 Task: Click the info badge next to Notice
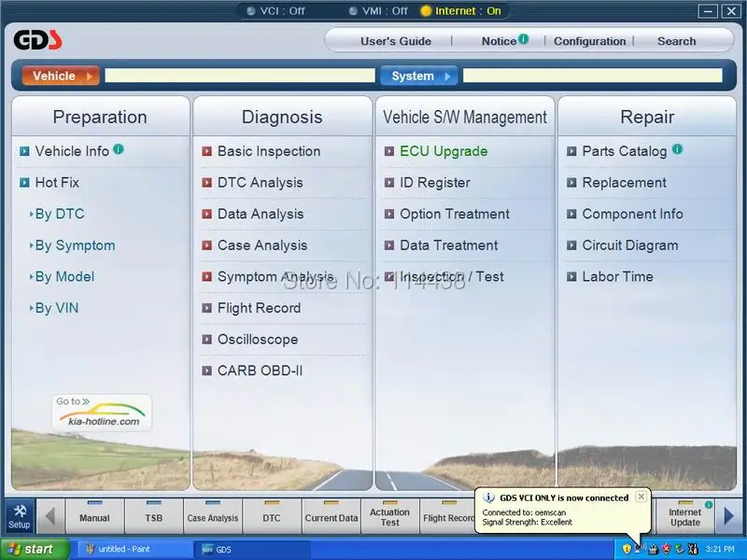(x=523, y=38)
